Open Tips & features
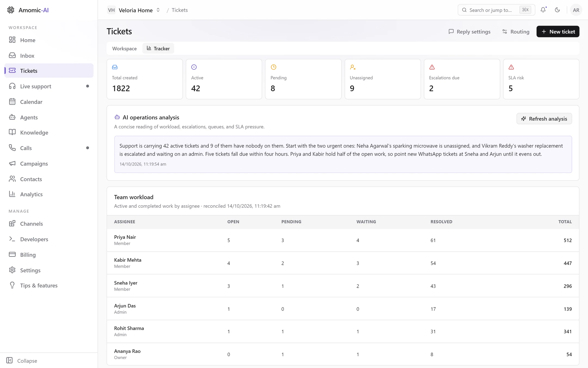Viewport: 588px width, 368px height. click(49, 285)
